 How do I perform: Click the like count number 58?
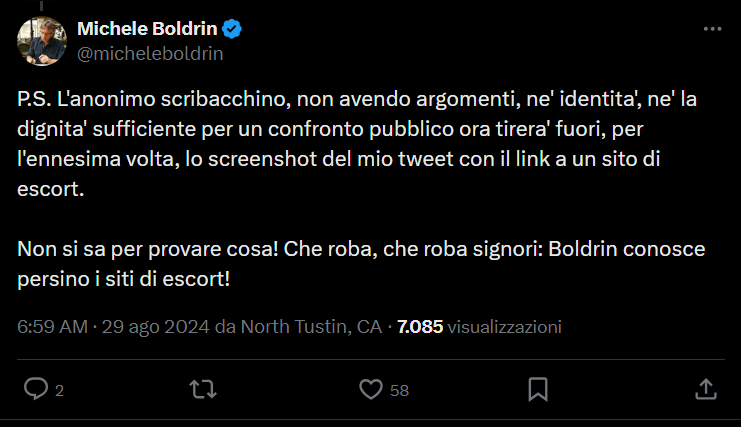click(x=399, y=391)
